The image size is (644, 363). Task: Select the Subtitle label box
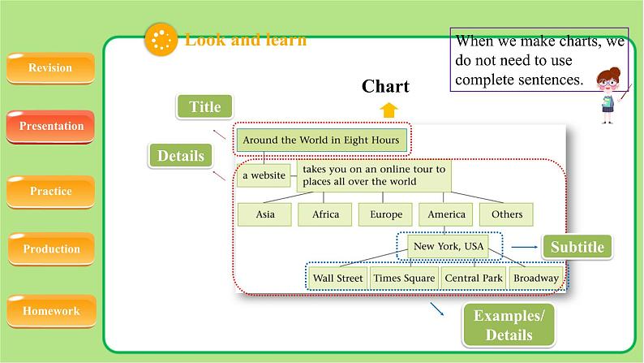pyautogui.click(x=577, y=247)
